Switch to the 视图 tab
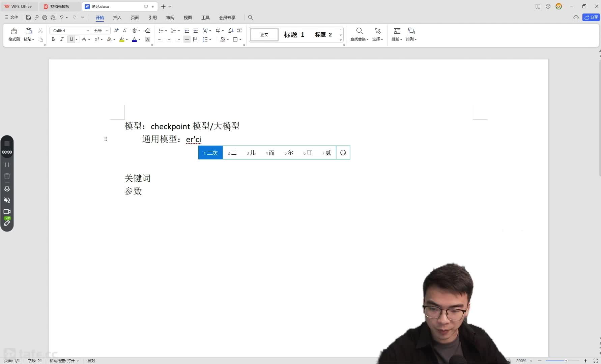 pos(188,17)
